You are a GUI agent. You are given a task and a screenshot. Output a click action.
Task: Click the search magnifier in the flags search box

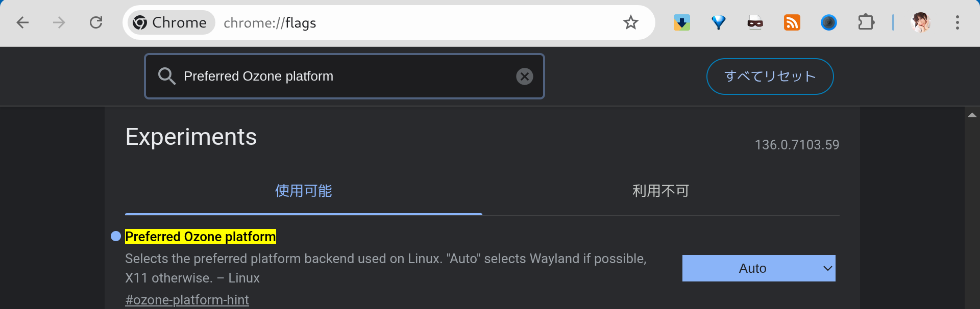(x=166, y=76)
